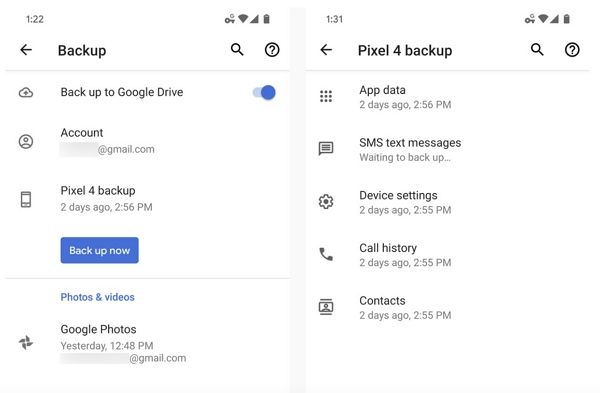
Task: Open the Account row label
Action: (x=82, y=133)
